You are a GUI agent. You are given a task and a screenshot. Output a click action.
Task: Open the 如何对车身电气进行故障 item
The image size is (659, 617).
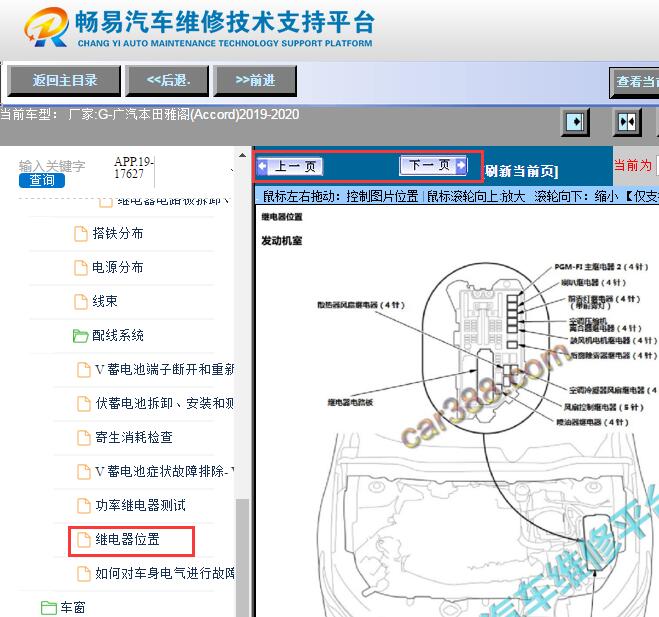[x=164, y=573]
